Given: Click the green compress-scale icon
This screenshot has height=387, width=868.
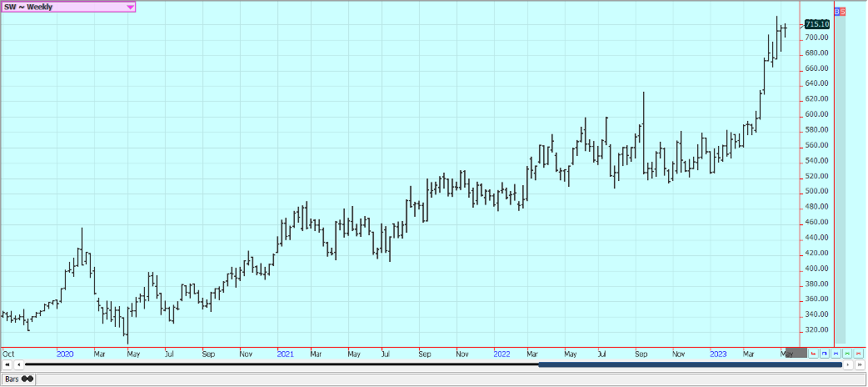Looking at the screenshot, I should point(847,353).
